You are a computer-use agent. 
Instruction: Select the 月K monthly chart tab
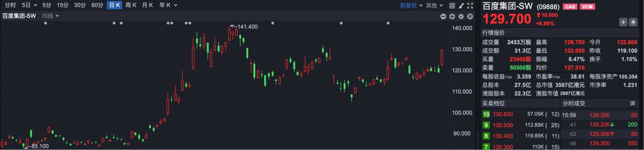point(148,5)
